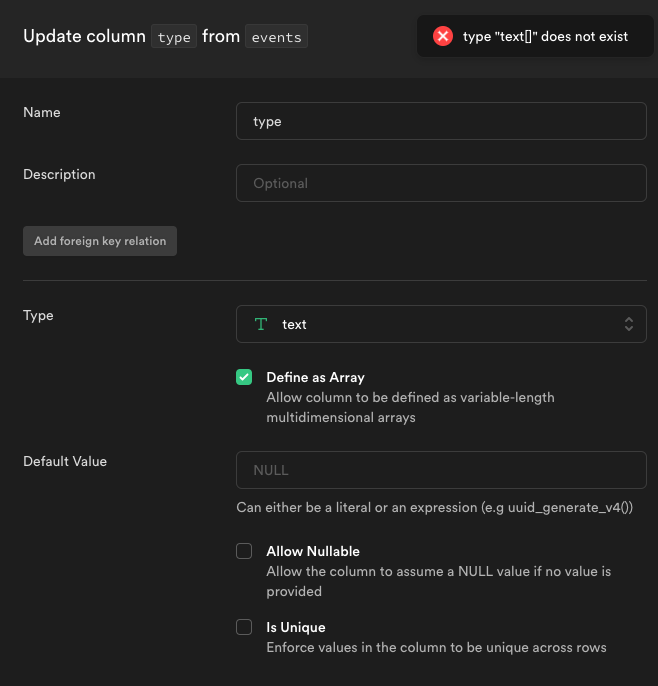Image resolution: width=658 pixels, height=686 pixels.
Task: Check the Is Unique checkbox
Action: [x=244, y=627]
